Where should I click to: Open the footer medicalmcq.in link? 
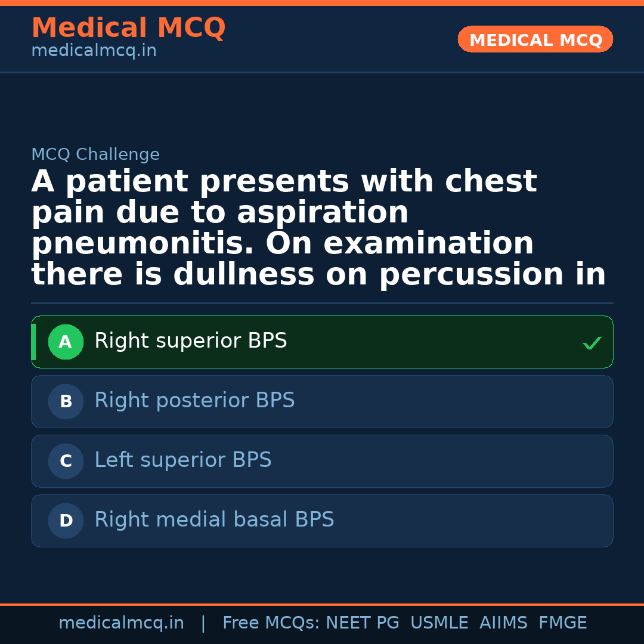click(x=121, y=623)
